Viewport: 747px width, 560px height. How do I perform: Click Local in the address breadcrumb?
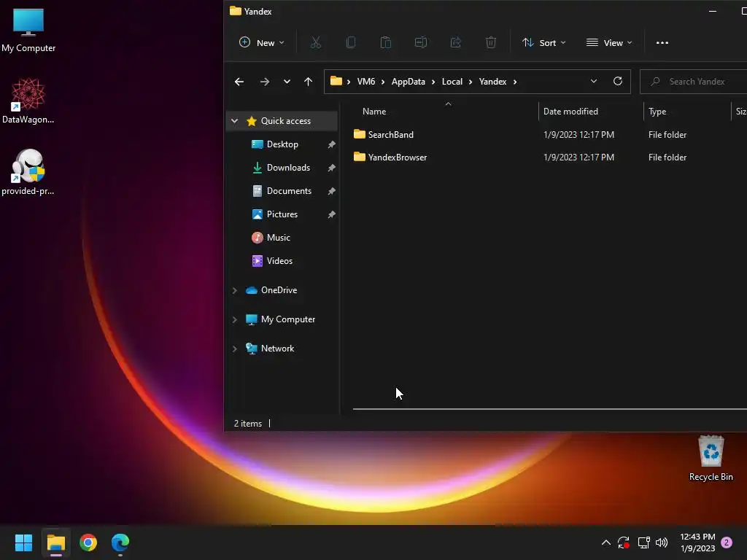452,82
